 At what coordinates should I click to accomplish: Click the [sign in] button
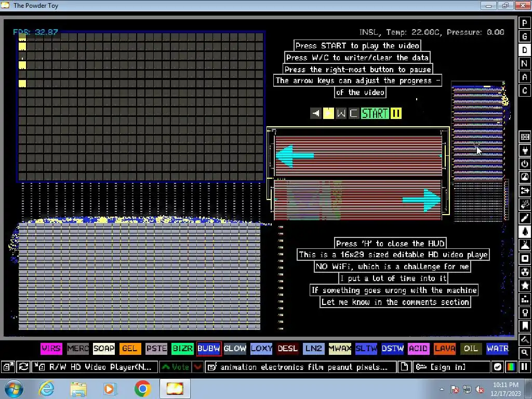pos(451,367)
